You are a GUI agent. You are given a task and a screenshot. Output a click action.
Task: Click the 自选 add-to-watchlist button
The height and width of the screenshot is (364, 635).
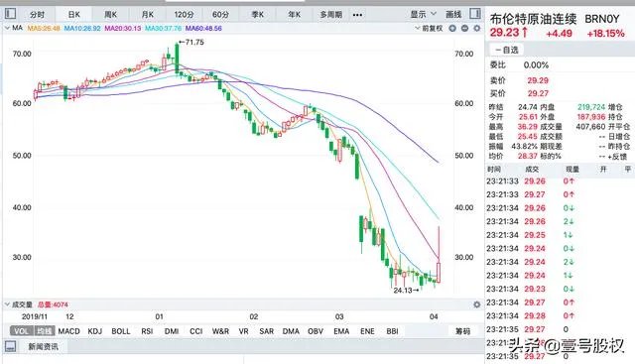pyautogui.click(x=507, y=50)
